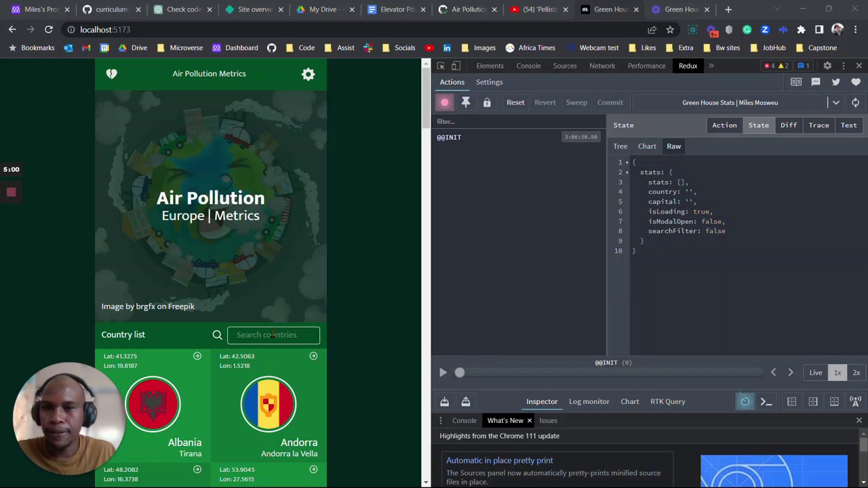The width and height of the screenshot is (868, 488).
Task: Open Redux DevTools in left-docked window
Action: (x=791, y=401)
